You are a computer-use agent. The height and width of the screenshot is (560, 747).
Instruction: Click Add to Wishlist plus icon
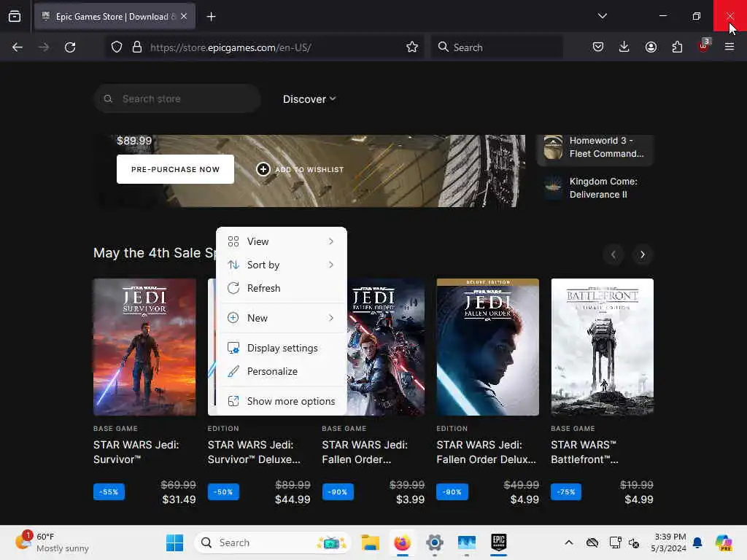point(263,169)
